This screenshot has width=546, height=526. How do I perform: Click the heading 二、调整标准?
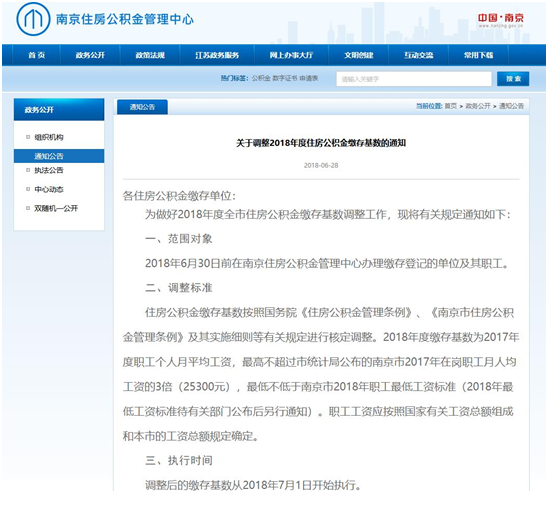tap(179, 288)
